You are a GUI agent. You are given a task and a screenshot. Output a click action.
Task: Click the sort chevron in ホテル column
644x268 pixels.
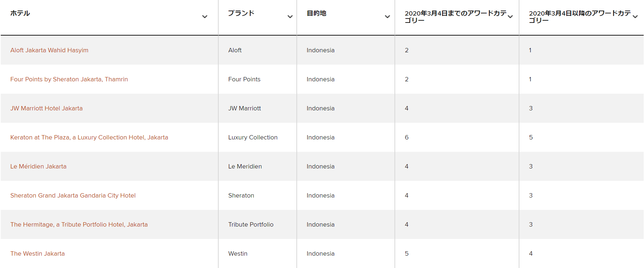click(205, 17)
